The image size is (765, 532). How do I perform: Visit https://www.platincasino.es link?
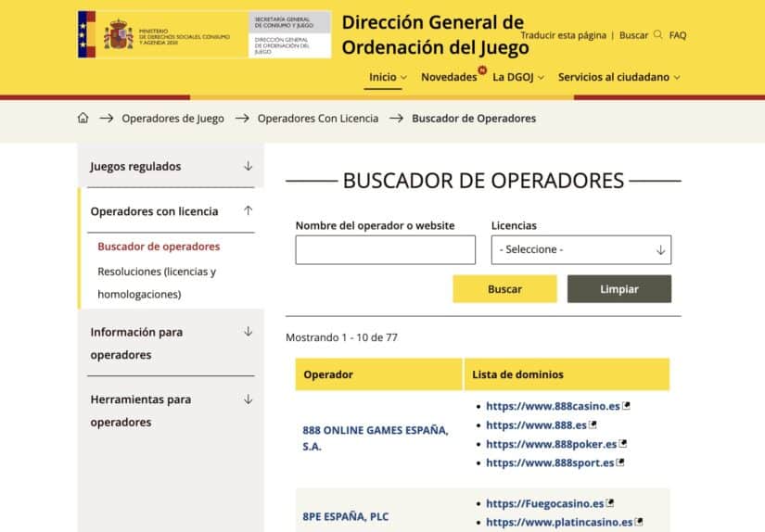(559, 522)
